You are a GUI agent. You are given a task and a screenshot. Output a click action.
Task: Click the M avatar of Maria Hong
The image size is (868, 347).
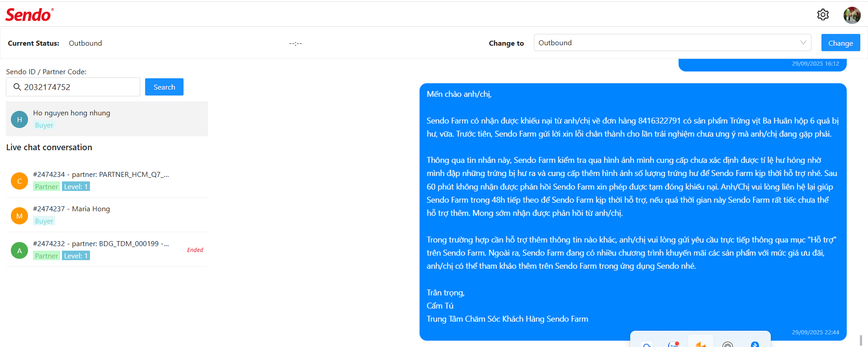19,216
